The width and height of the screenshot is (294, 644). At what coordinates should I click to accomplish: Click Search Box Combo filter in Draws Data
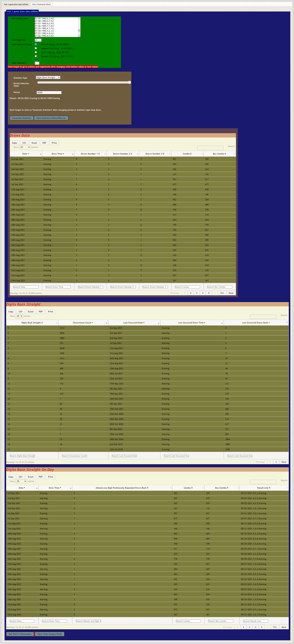click(x=220, y=287)
